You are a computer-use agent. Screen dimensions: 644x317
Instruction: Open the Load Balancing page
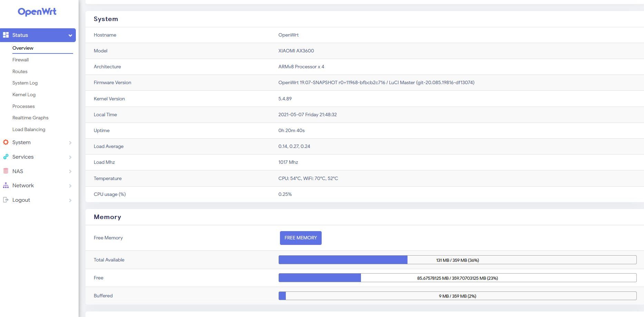point(29,129)
